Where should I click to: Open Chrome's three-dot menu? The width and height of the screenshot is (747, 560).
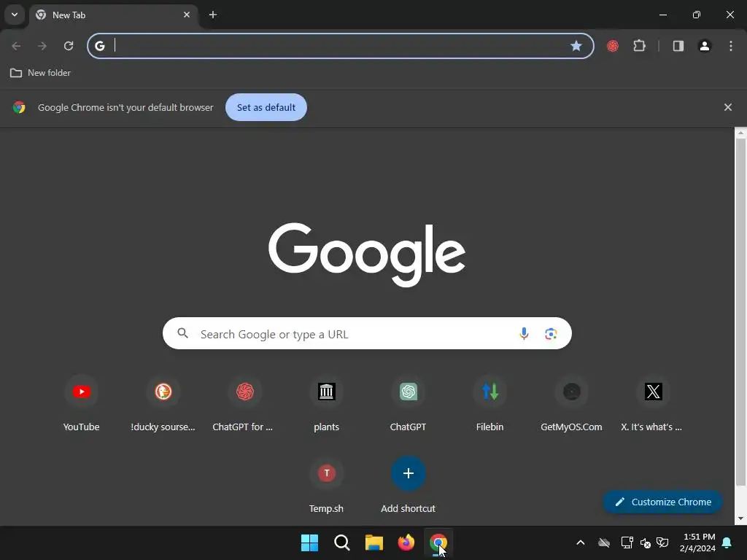[x=731, y=46]
